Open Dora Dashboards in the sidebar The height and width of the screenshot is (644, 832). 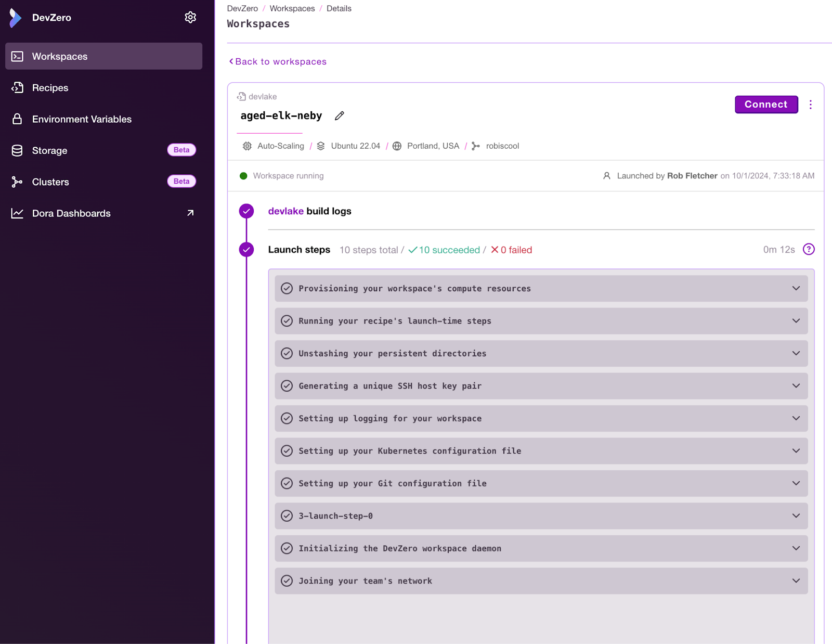click(x=103, y=213)
